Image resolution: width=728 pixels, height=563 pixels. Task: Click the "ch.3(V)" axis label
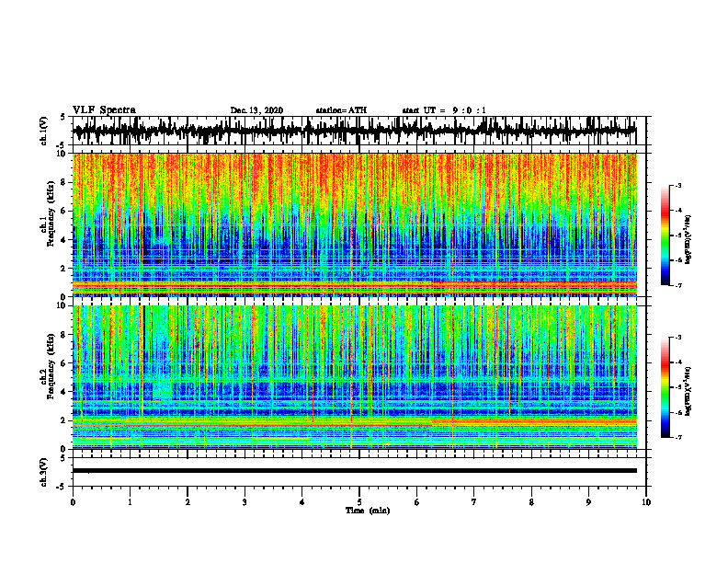(44, 473)
